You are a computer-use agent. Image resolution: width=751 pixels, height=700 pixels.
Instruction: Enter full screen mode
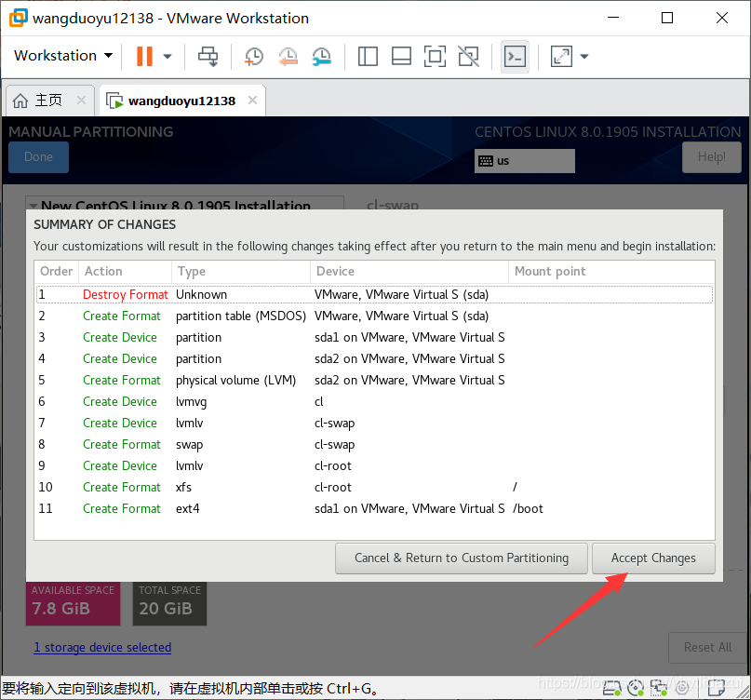click(435, 56)
